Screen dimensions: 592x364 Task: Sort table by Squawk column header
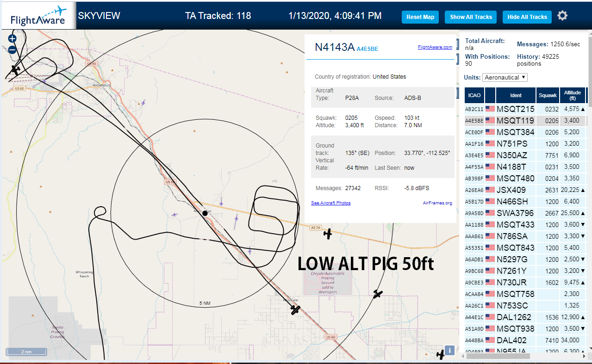tap(548, 95)
